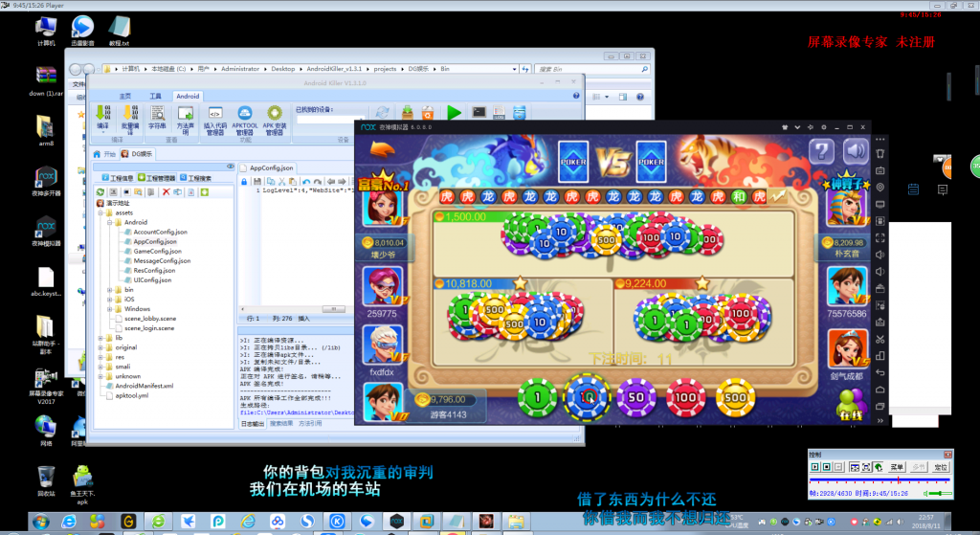
Task: Click the Windows Start button on taskbar
Action: pyautogui.click(x=40, y=521)
